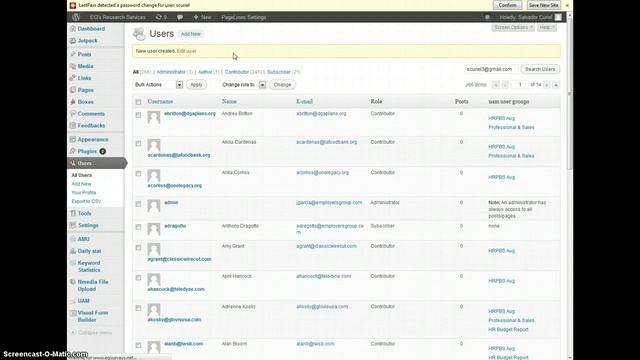Click the Appearance sidebar icon
640x360 pixels.
(73, 139)
